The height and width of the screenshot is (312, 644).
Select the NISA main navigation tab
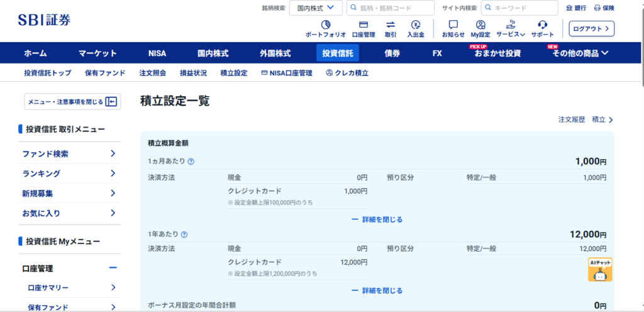tap(157, 53)
